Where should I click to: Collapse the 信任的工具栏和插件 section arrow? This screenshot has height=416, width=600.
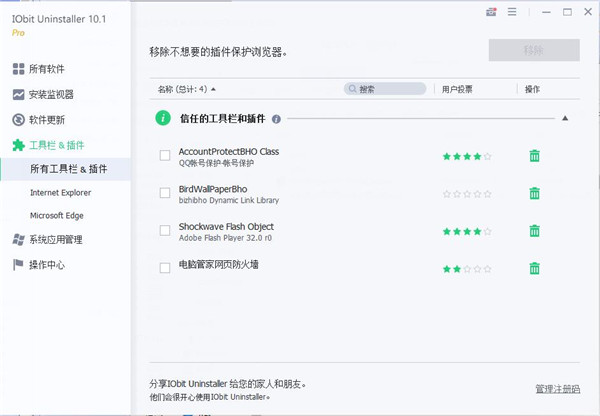(565, 118)
